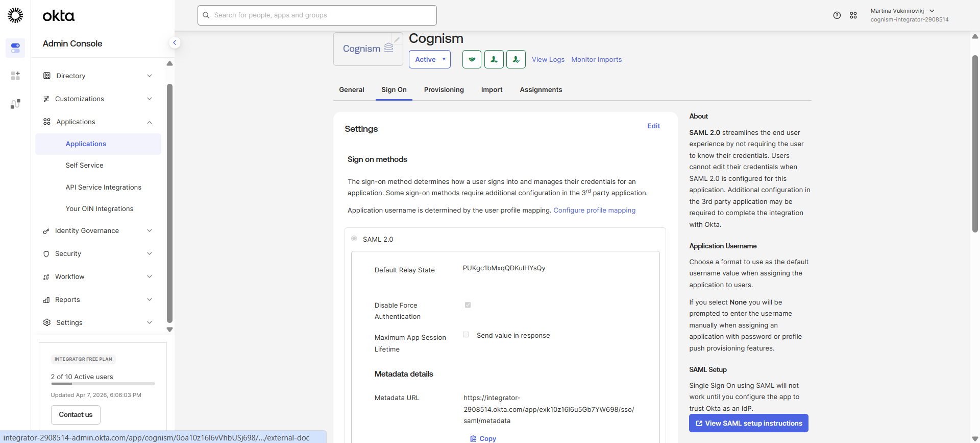Click View SAML setup instructions button
This screenshot has width=980, height=443.
pyautogui.click(x=748, y=423)
